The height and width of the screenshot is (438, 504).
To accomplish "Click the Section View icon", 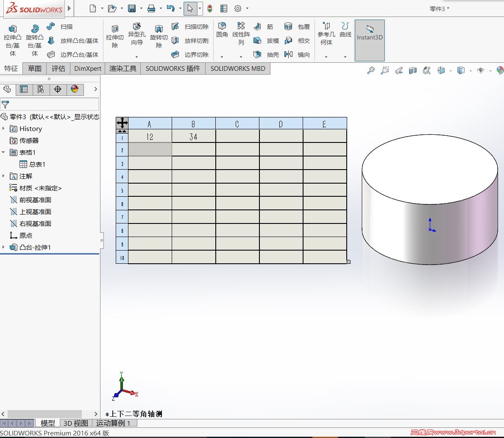I will [x=413, y=70].
